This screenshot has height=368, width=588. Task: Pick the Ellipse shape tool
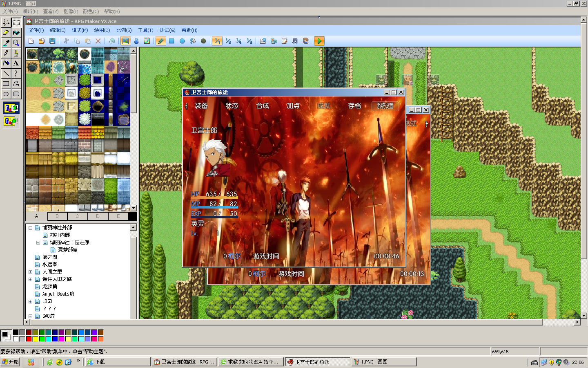click(6, 94)
